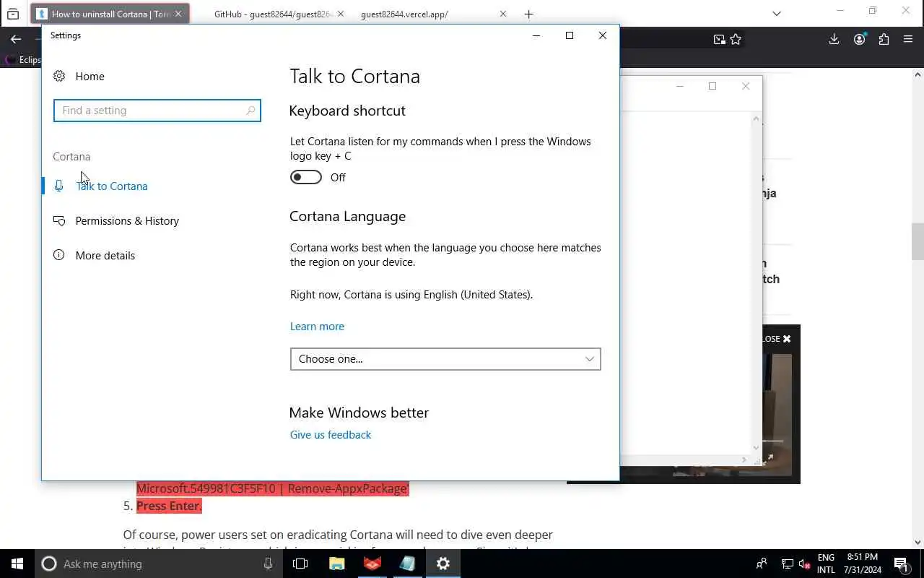Screen dimensions: 924x578
Task: Click scroll-up arrow on browser scrollbar
Action: [918, 74]
